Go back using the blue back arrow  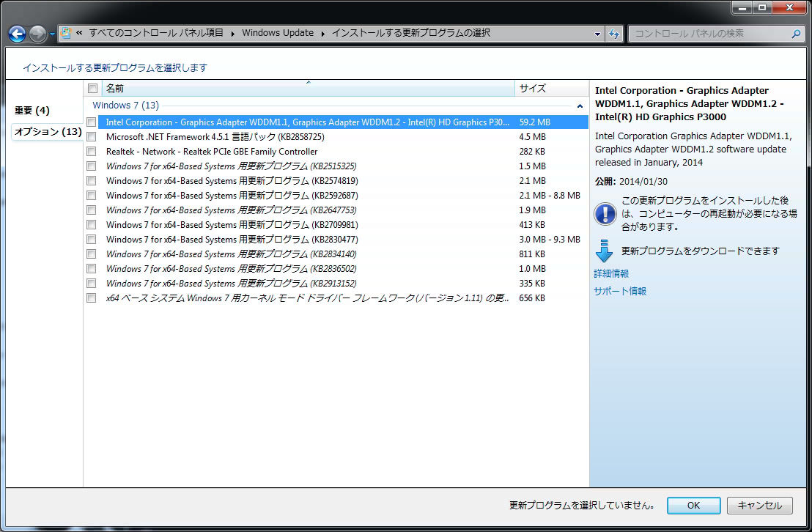17,34
